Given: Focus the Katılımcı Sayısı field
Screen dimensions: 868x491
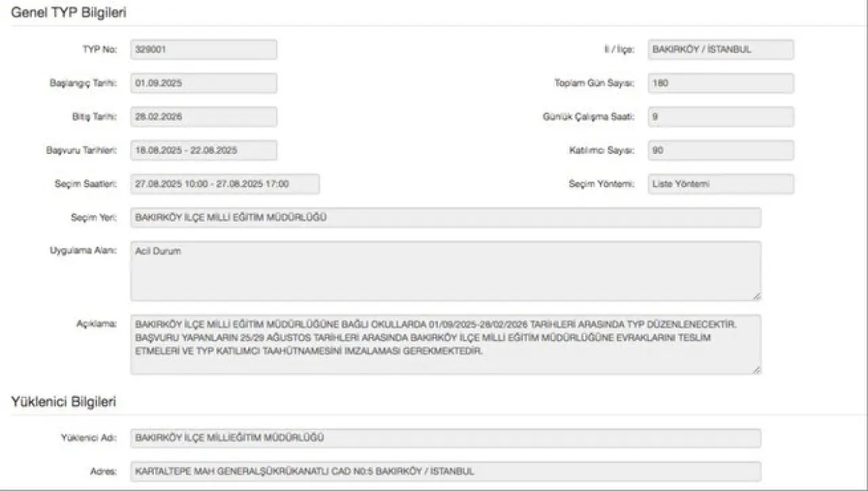Looking at the screenshot, I should pyautogui.click(x=720, y=151).
